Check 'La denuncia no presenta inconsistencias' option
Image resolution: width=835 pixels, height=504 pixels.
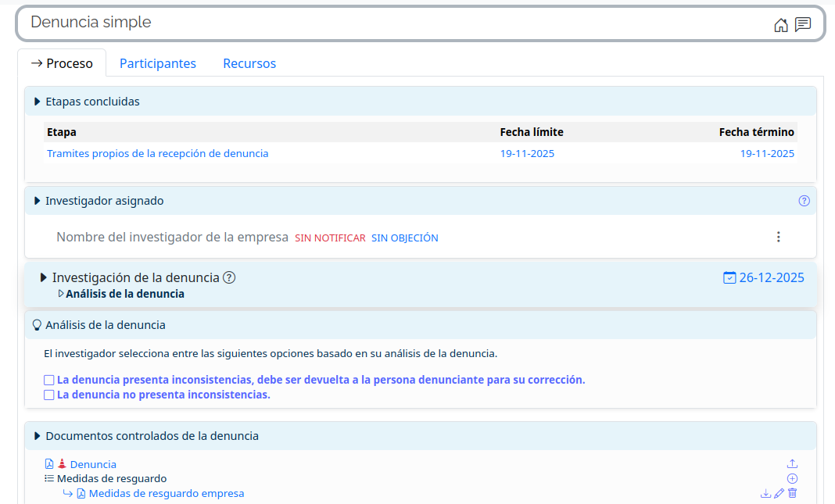point(49,395)
